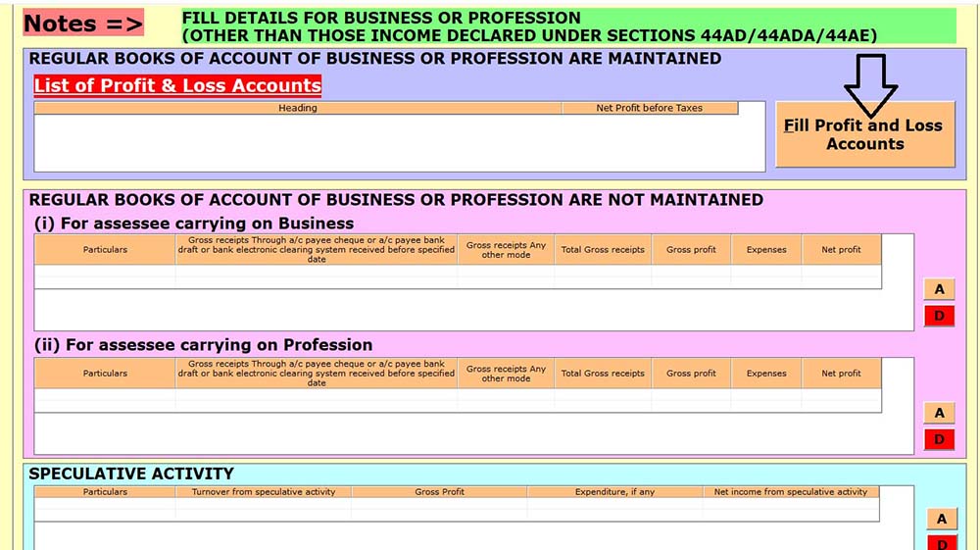Click the A button in Speculative Activity section
Screen dimensions: 980x550
tap(939, 519)
